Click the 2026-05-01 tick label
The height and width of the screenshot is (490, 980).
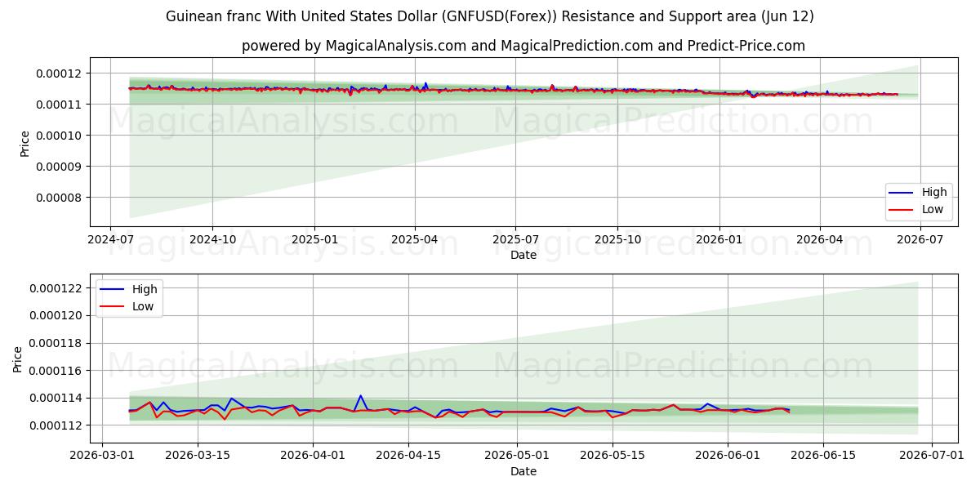click(517, 456)
